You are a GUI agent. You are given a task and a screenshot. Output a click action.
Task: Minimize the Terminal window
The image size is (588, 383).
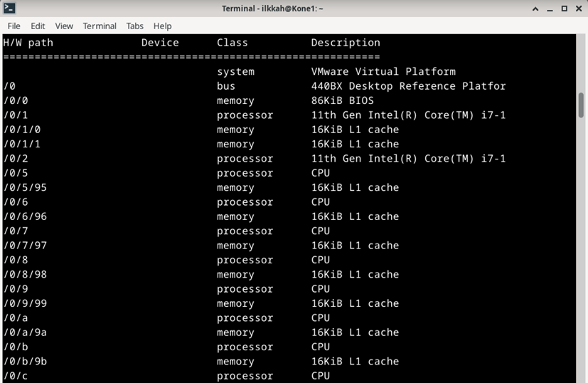click(x=550, y=9)
